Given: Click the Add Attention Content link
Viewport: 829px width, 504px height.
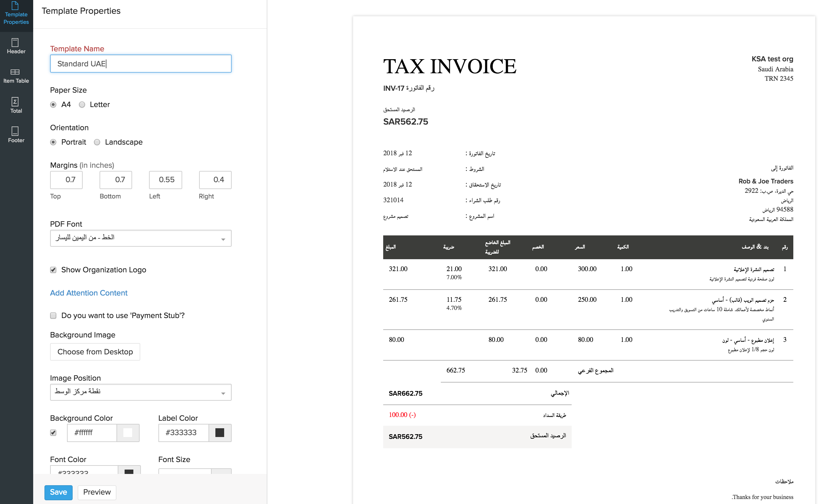Looking at the screenshot, I should point(89,293).
